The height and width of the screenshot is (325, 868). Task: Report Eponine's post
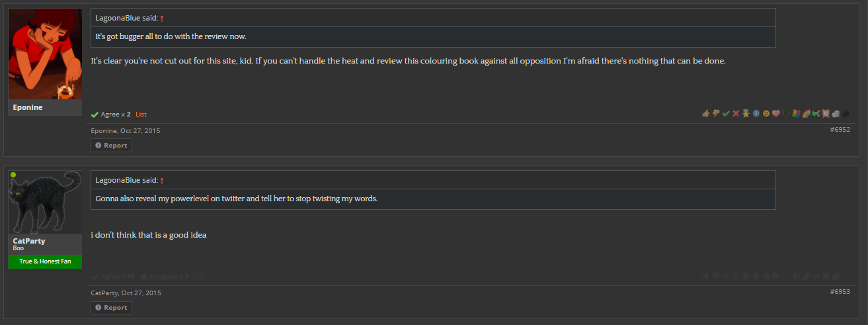pyautogui.click(x=111, y=145)
